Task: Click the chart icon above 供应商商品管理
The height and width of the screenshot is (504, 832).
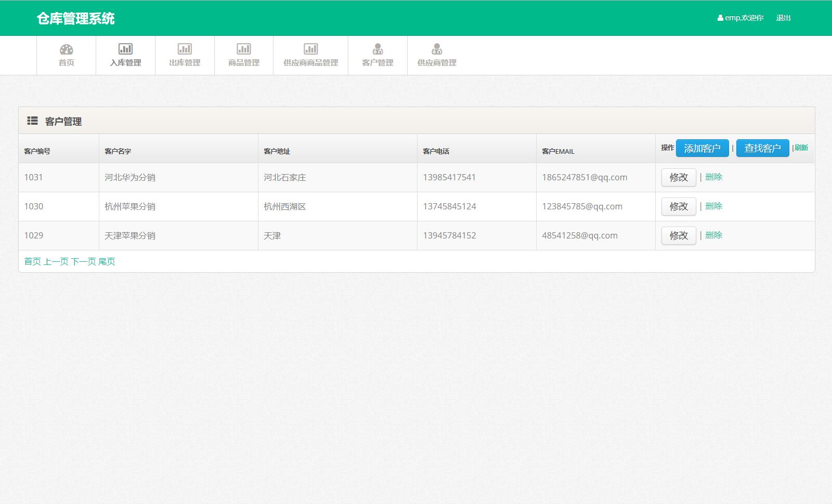Action: [x=310, y=49]
